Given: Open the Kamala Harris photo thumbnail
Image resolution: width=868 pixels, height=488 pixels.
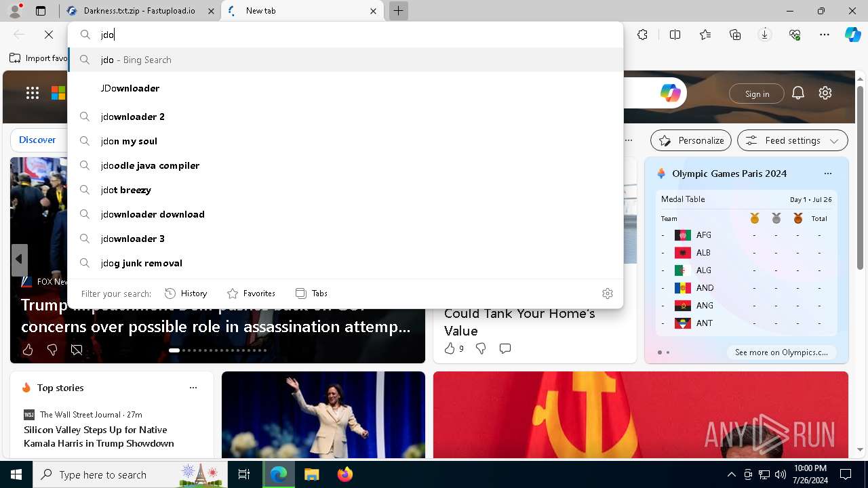Looking at the screenshot, I should [x=323, y=415].
